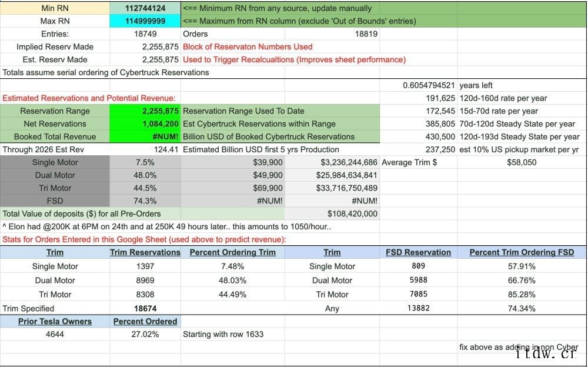Click the $25,984,634,841 revenue cell

[332, 175]
